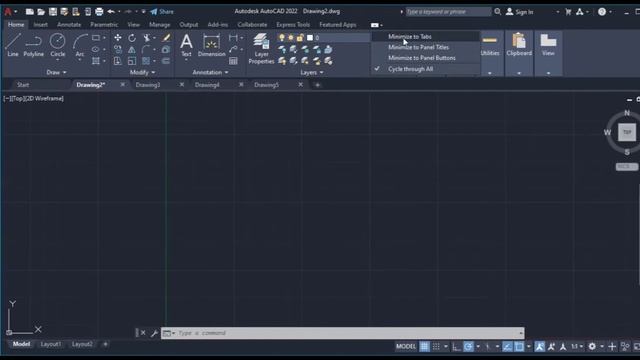Toggle 2D object snap in status bar

519,347
